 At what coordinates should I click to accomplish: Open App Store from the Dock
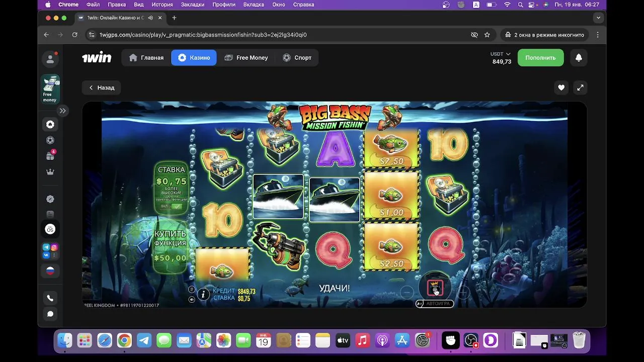[402, 340]
